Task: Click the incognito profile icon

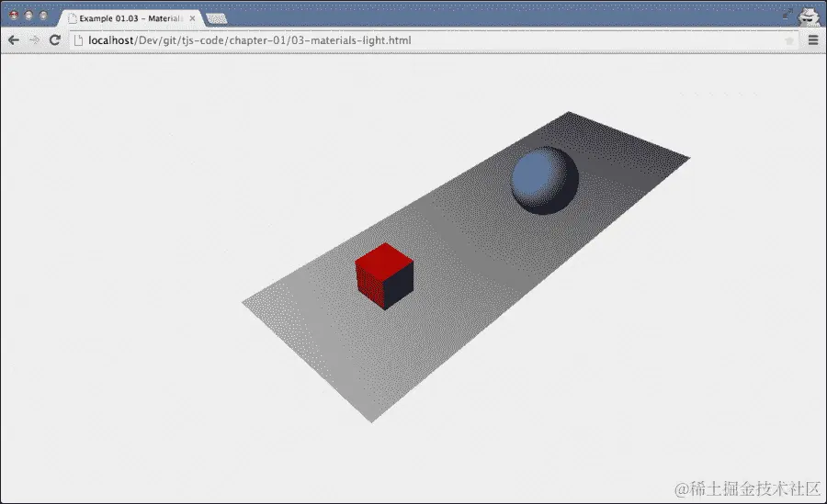Action: click(x=809, y=16)
